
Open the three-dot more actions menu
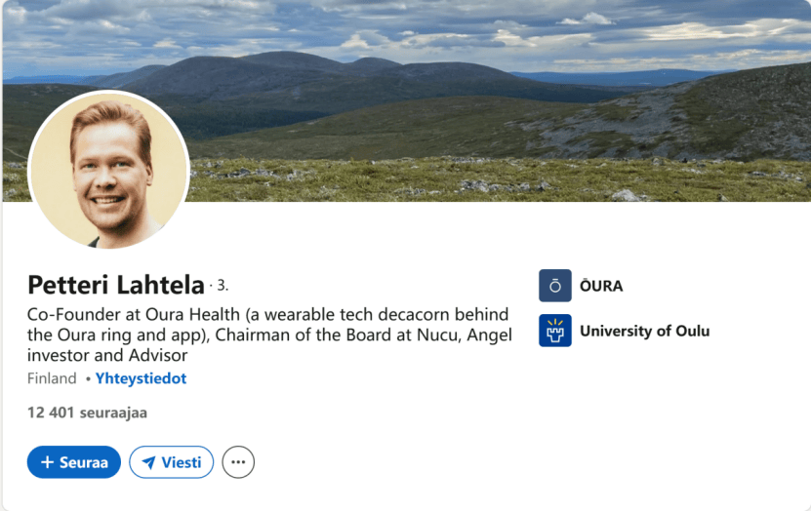click(238, 462)
